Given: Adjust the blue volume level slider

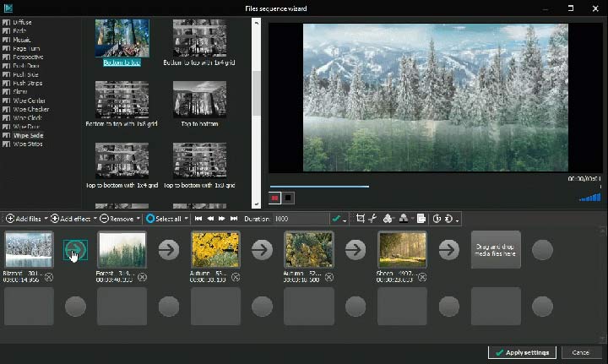Looking at the screenshot, I should [x=591, y=198].
